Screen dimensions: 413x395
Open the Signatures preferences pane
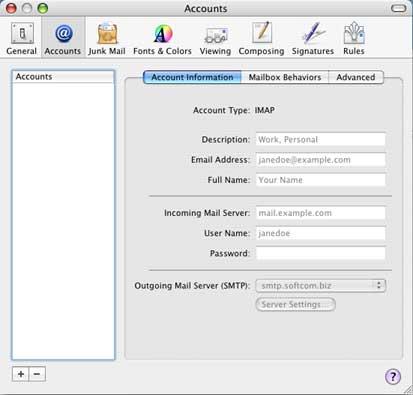tap(313, 39)
